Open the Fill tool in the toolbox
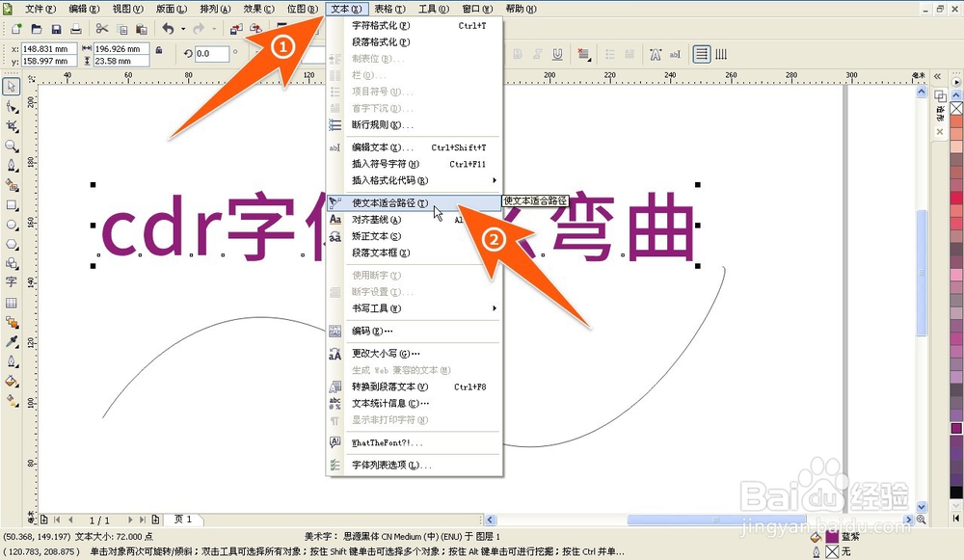Image resolution: width=964 pixels, height=560 pixels. coord(12,381)
